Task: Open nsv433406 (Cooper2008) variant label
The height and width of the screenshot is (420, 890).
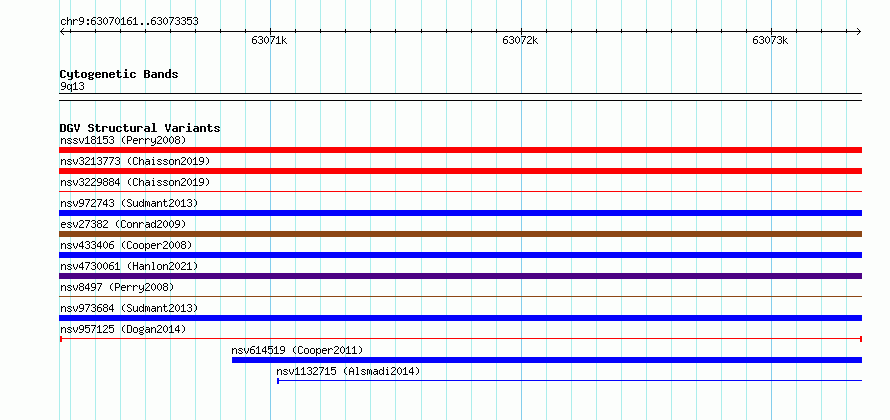Action: coord(126,245)
